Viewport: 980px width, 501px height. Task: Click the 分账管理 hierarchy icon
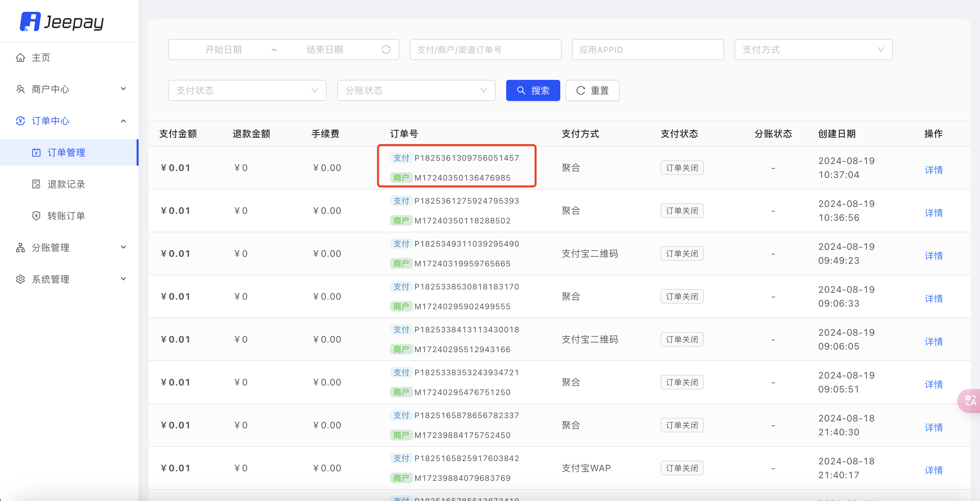(x=20, y=248)
